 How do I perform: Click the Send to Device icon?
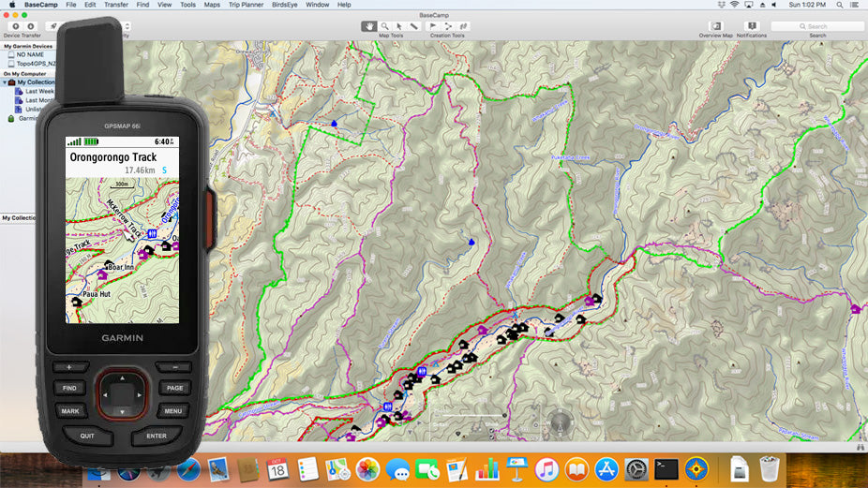click(x=16, y=26)
